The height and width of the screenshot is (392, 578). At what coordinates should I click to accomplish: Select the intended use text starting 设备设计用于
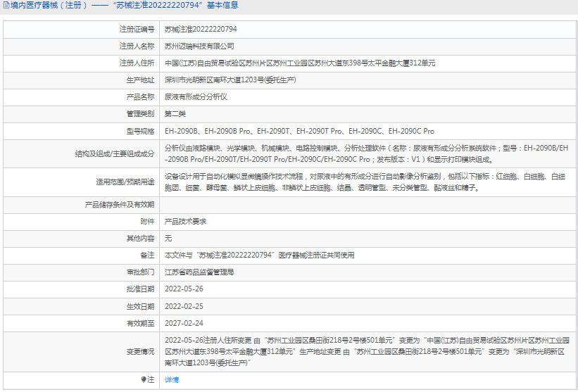[365, 182]
